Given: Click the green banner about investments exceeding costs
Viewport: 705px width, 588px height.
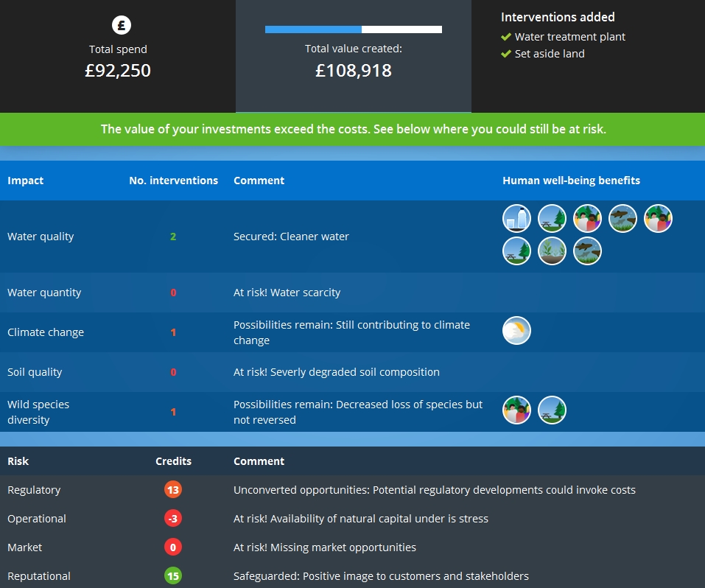Looking at the screenshot, I should (352, 129).
